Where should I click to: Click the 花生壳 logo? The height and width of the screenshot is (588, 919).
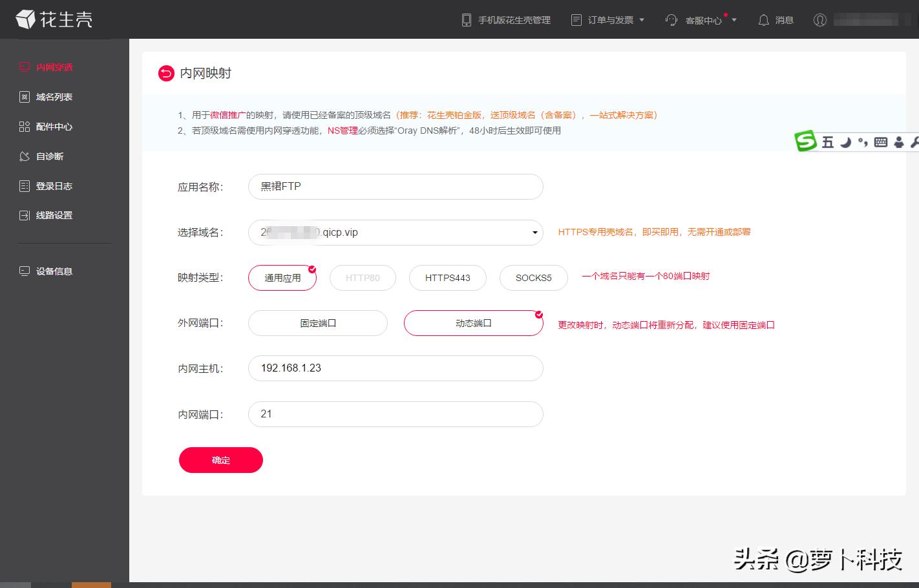[55, 19]
